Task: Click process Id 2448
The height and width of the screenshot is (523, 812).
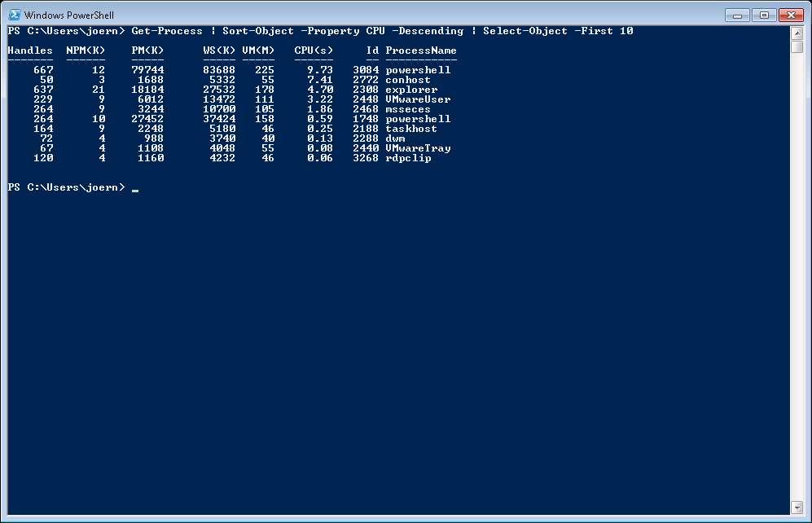Action: pos(366,99)
